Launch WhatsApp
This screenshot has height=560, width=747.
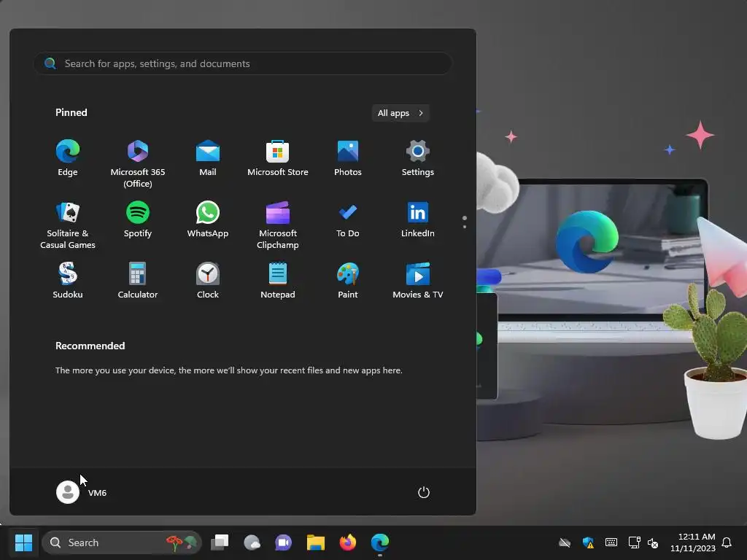pos(208,220)
